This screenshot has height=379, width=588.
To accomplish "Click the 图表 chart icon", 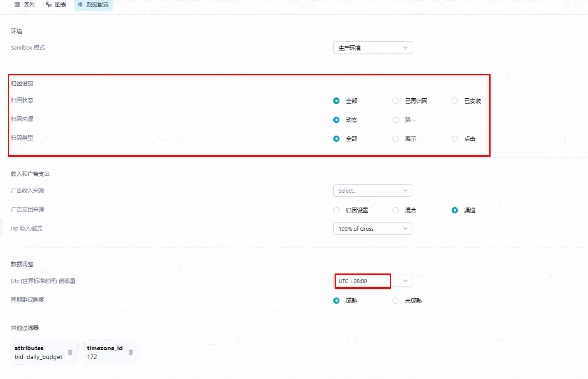I will coord(49,4).
